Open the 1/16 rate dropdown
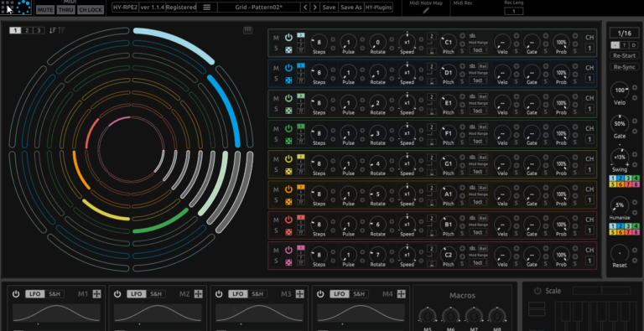 point(624,34)
